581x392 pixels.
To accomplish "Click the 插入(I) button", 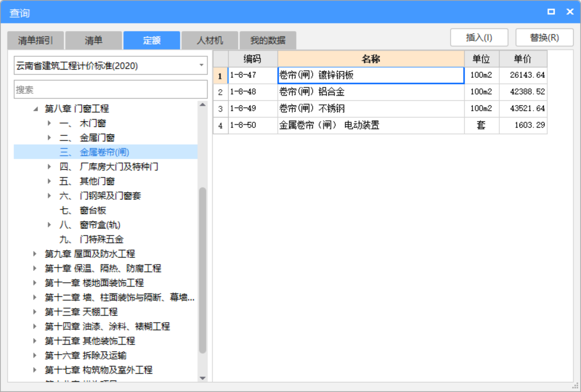I will 479,37.
